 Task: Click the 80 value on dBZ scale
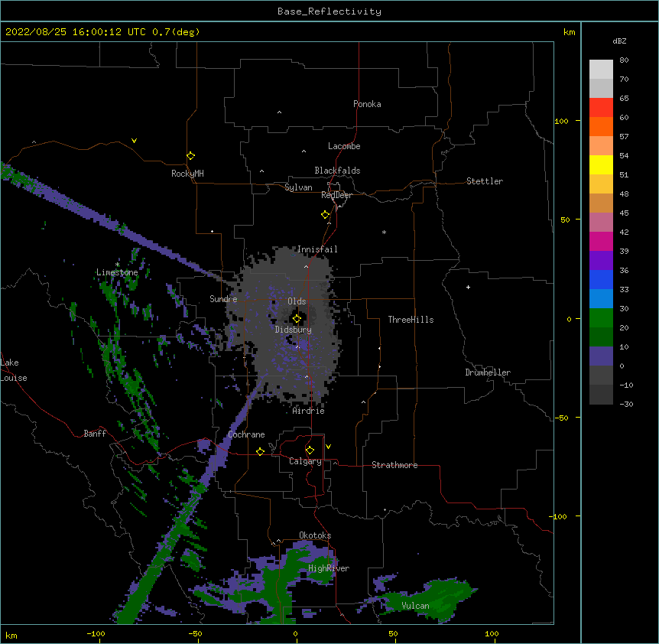tap(624, 60)
